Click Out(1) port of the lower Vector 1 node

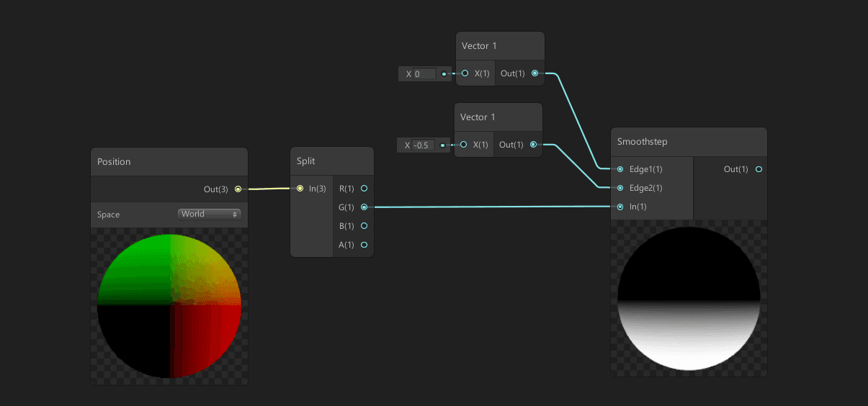(x=532, y=145)
